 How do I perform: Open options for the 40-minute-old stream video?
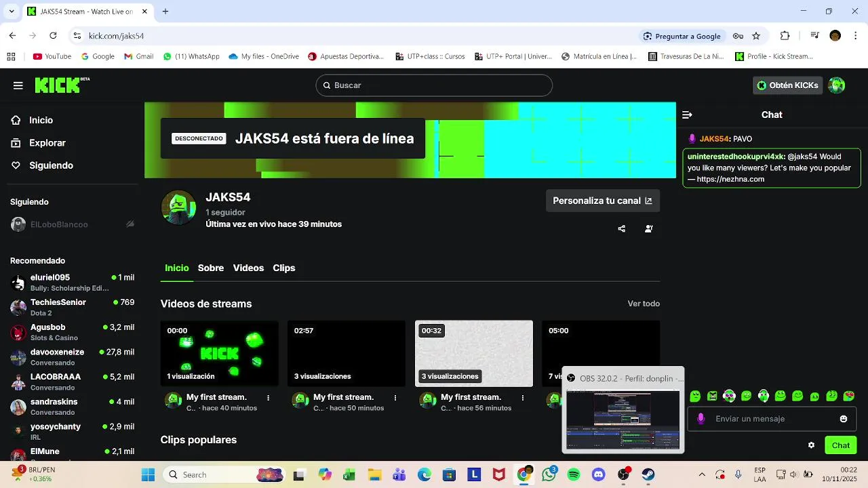pos(269,398)
